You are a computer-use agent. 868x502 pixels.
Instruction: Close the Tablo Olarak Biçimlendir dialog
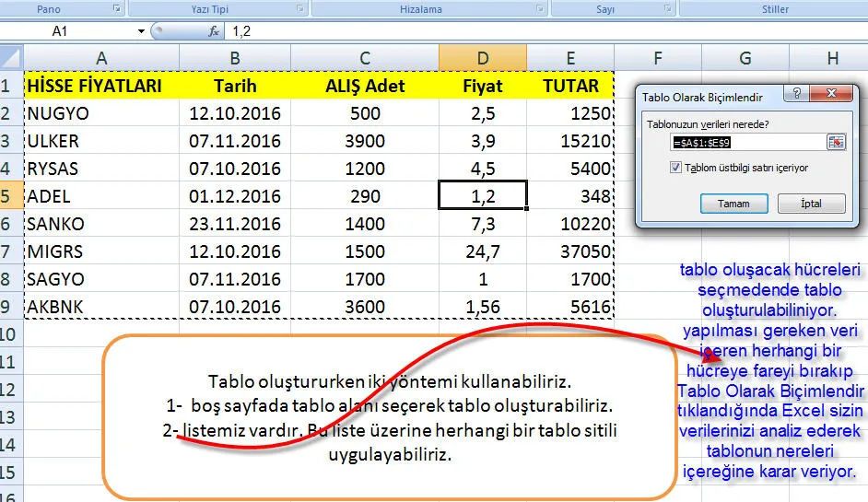coord(830,94)
